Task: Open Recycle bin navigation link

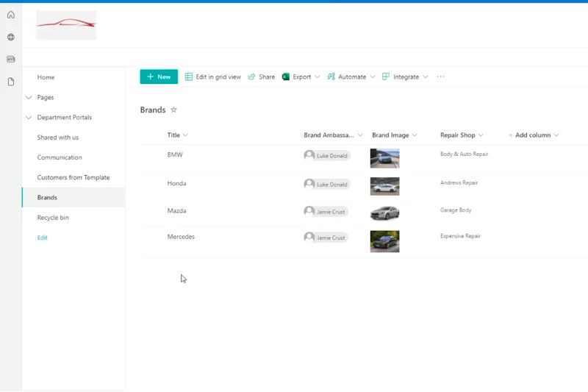Action: (x=53, y=218)
